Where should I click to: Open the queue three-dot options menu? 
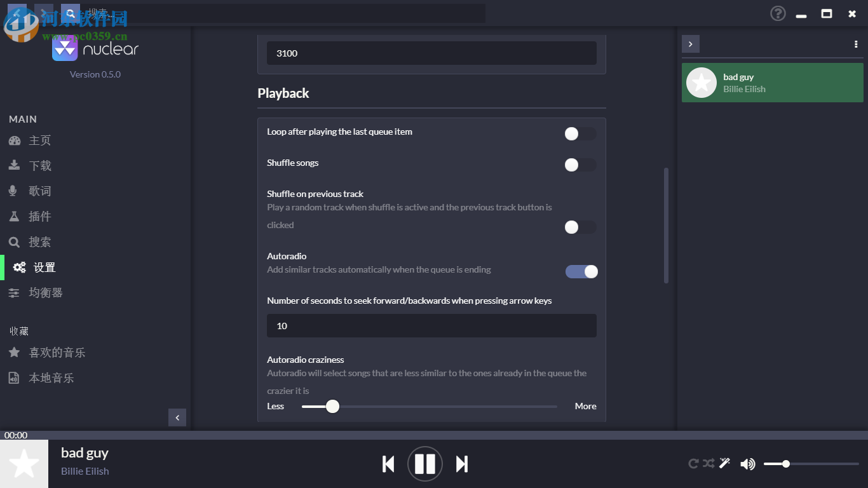(856, 44)
